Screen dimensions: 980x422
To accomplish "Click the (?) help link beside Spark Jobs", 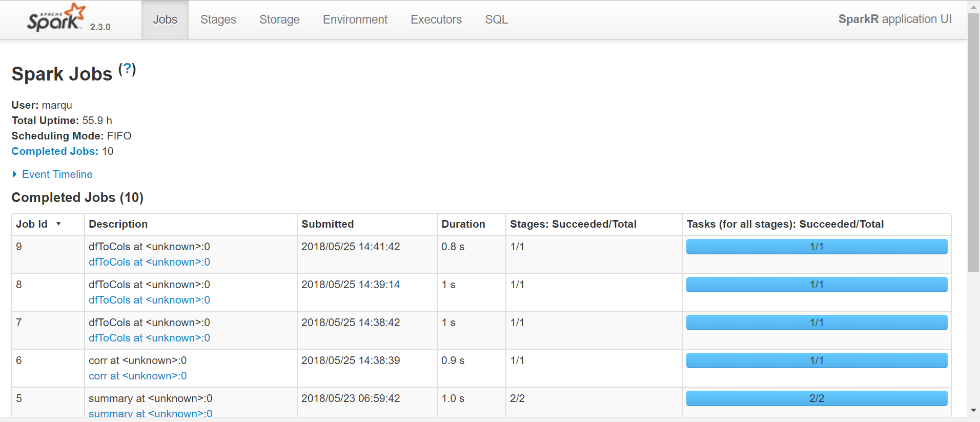I will (127, 69).
